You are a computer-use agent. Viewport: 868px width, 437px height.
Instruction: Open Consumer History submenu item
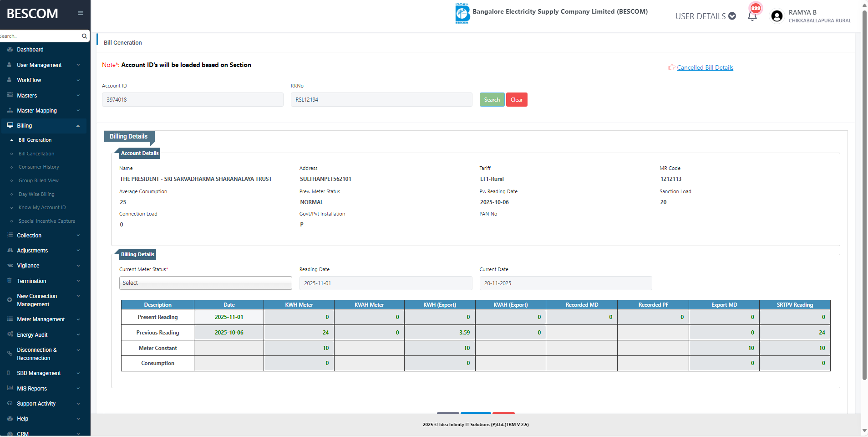tap(39, 167)
